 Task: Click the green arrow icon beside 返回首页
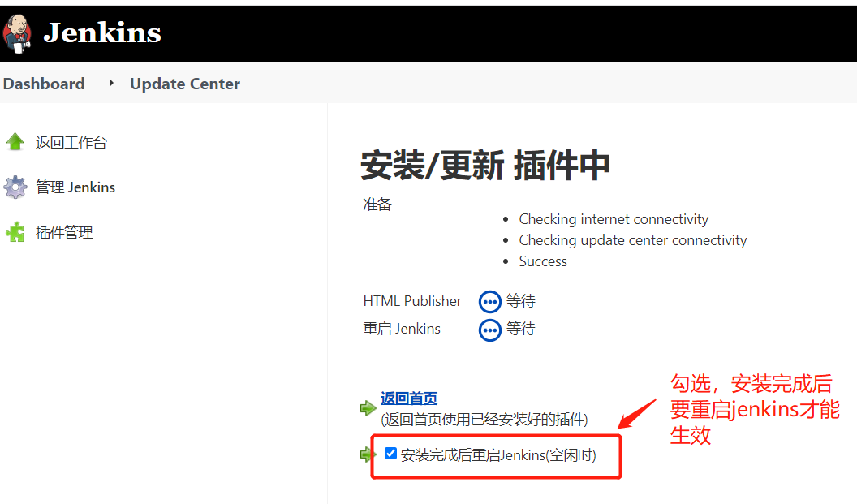tap(368, 407)
